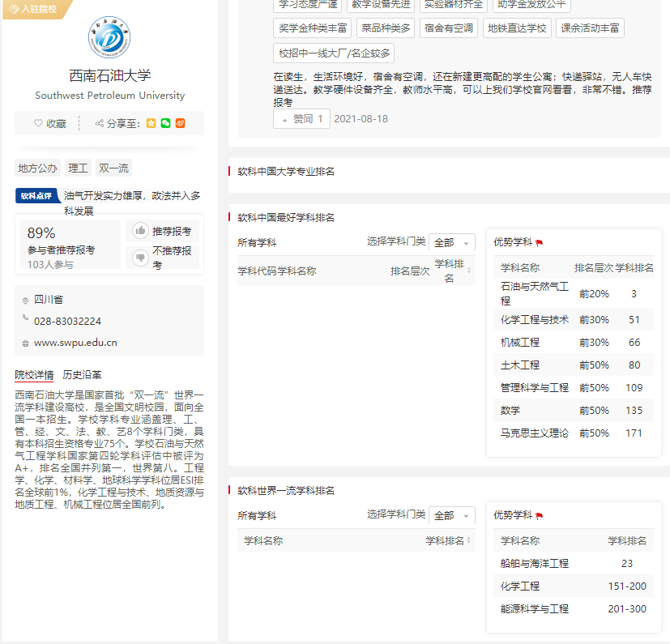Click the 双一流 tag
670x644 pixels.
click(x=113, y=168)
